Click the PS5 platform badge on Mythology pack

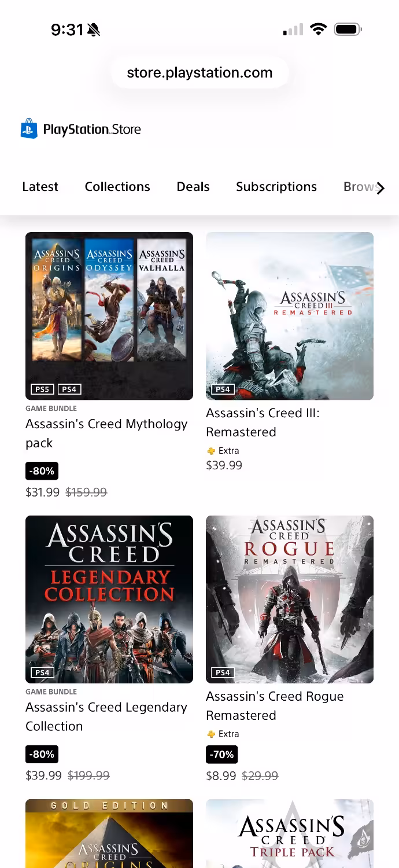coord(42,389)
